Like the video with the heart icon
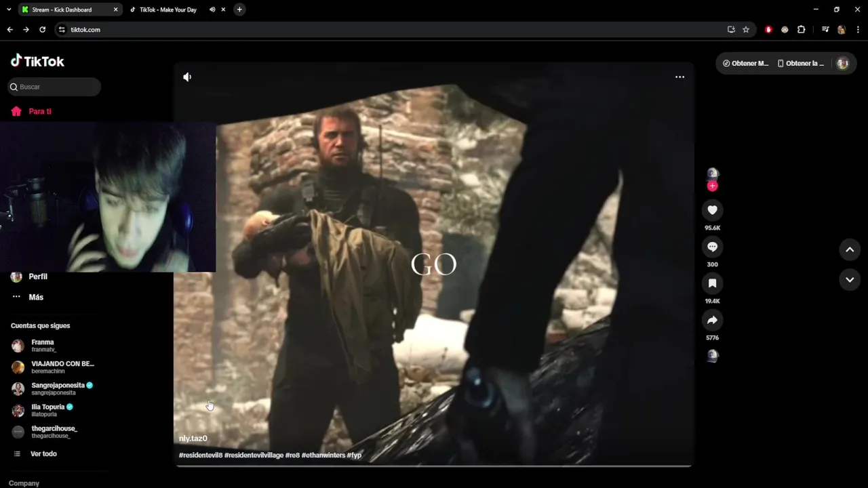 (712, 210)
